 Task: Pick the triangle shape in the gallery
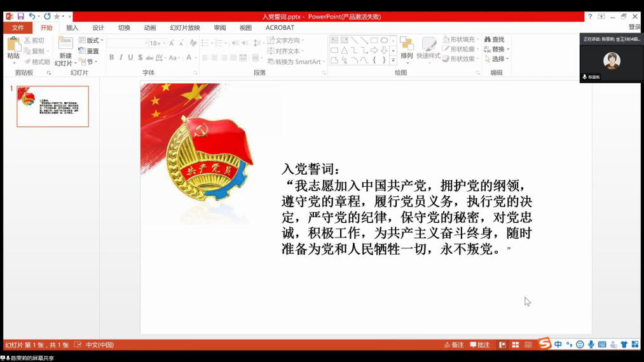tap(344, 50)
